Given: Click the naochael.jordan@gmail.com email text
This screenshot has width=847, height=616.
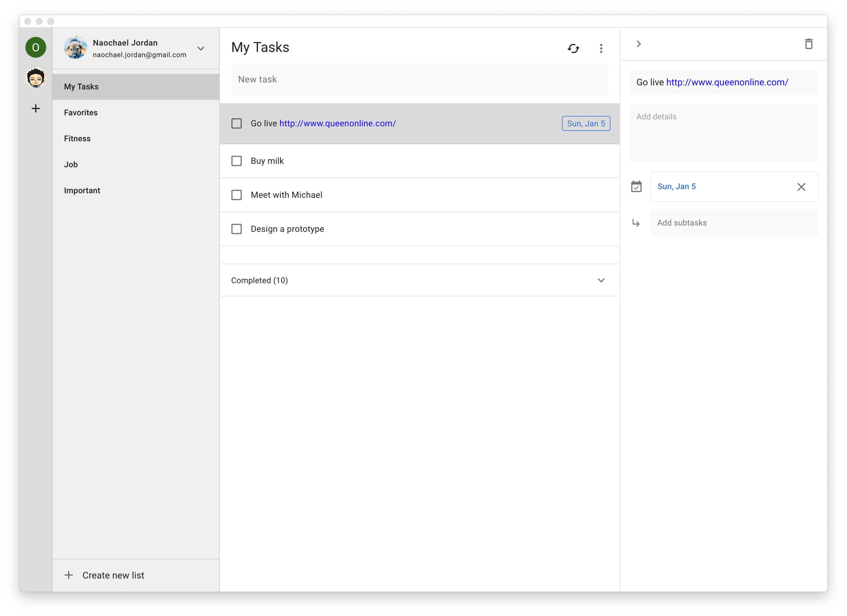Looking at the screenshot, I should (139, 55).
